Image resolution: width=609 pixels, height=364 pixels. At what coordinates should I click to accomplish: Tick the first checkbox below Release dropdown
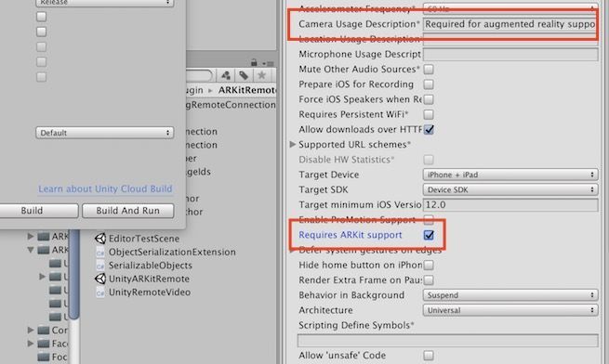click(x=41, y=17)
